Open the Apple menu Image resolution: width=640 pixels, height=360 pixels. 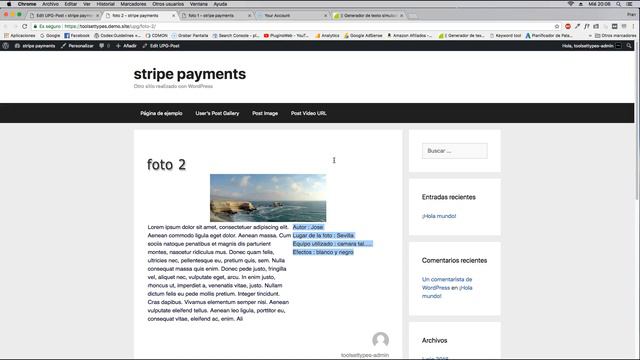pyautogui.click(x=9, y=4)
